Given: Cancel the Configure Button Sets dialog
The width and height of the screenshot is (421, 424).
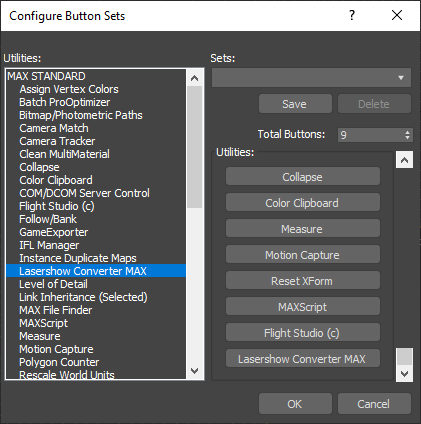Looking at the screenshot, I should (374, 404).
